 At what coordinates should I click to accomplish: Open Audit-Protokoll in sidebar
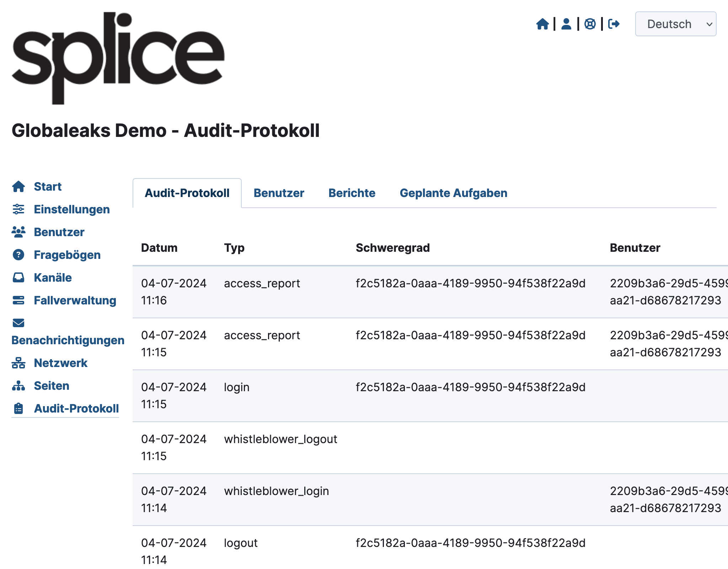pos(76,408)
